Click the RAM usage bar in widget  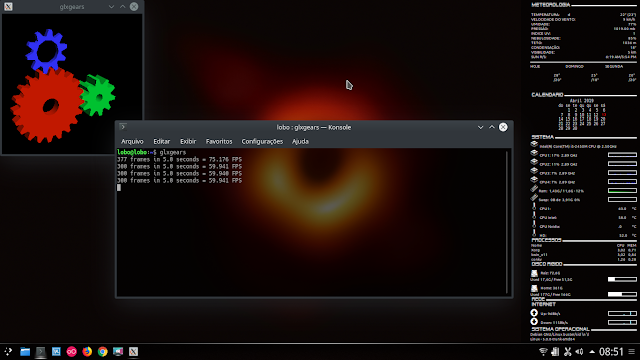622,191
